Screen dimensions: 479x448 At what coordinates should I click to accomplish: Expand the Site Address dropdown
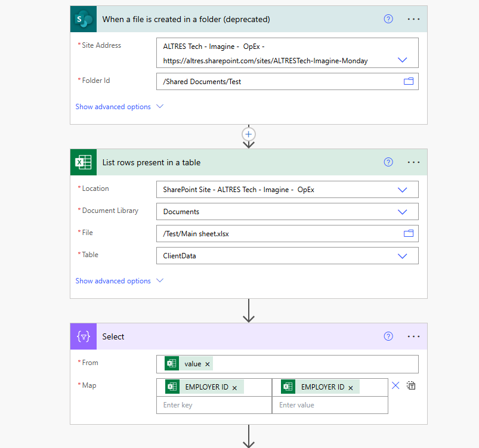point(402,60)
